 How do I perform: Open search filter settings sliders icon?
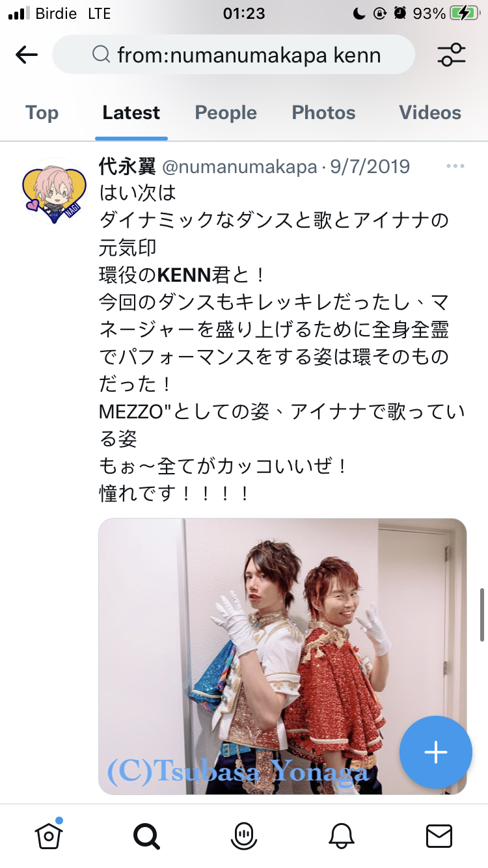click(x=452, y=55)
